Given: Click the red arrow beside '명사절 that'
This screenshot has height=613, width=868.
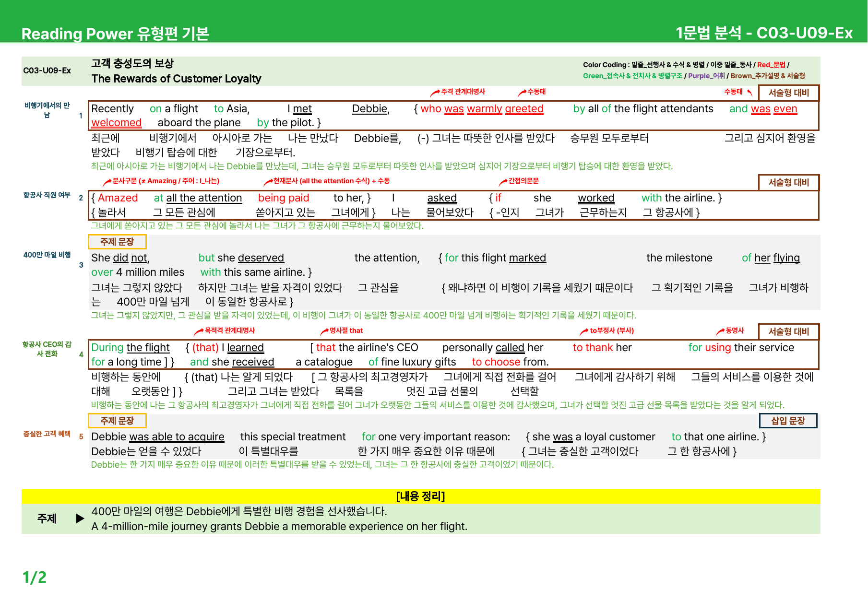Looking at the screenshot, I should (x=324, y=331).
